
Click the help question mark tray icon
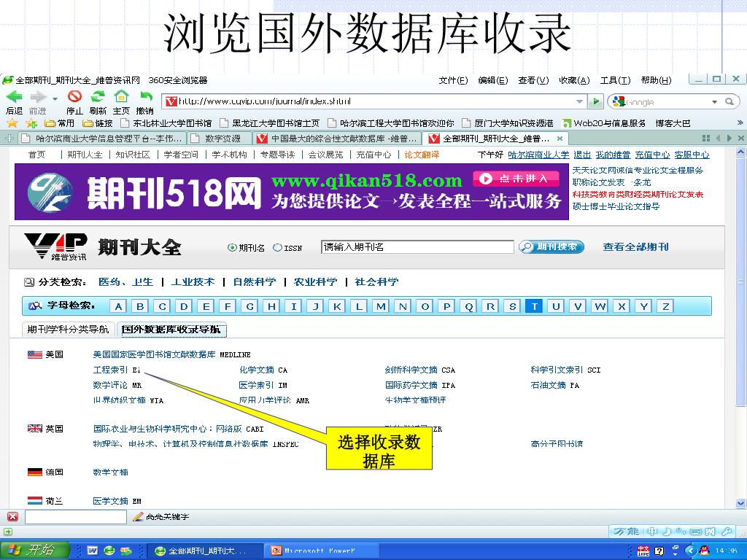coord(659,551)
